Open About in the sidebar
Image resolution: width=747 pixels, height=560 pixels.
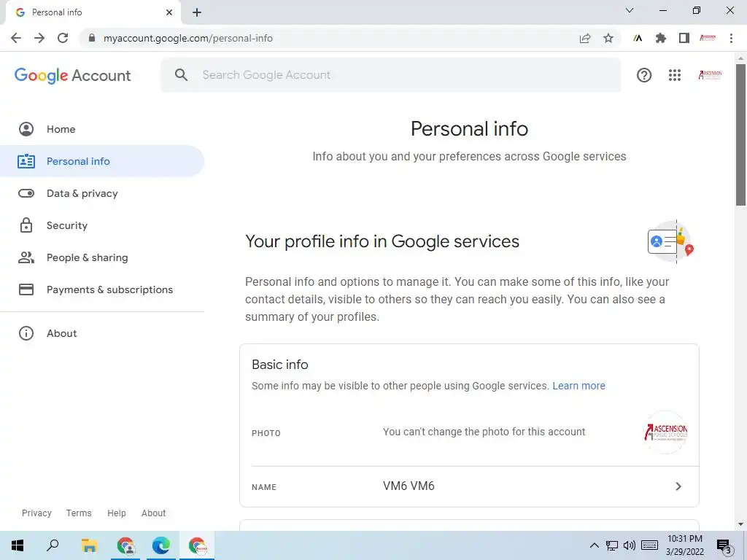(x=102, y=333)
